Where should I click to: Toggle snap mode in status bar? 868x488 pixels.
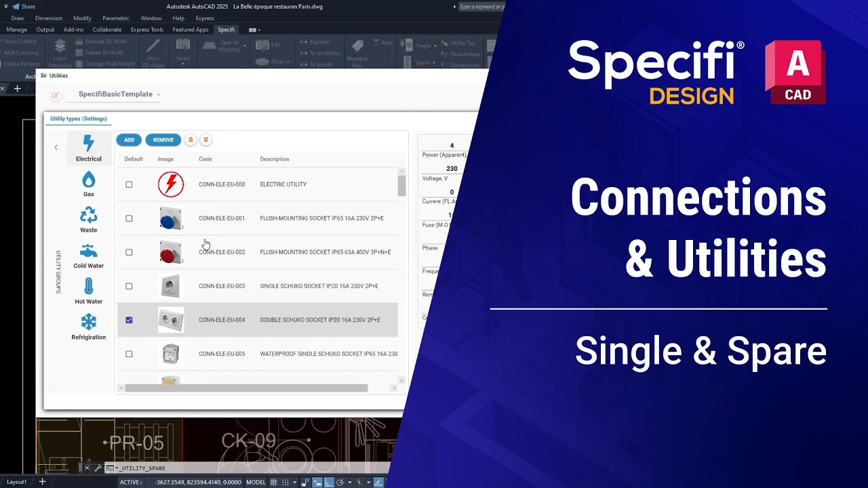click(x=286, y=482)
